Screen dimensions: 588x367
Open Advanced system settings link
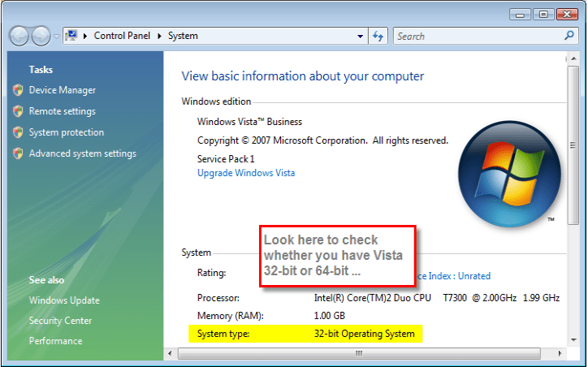pos(83,153)
